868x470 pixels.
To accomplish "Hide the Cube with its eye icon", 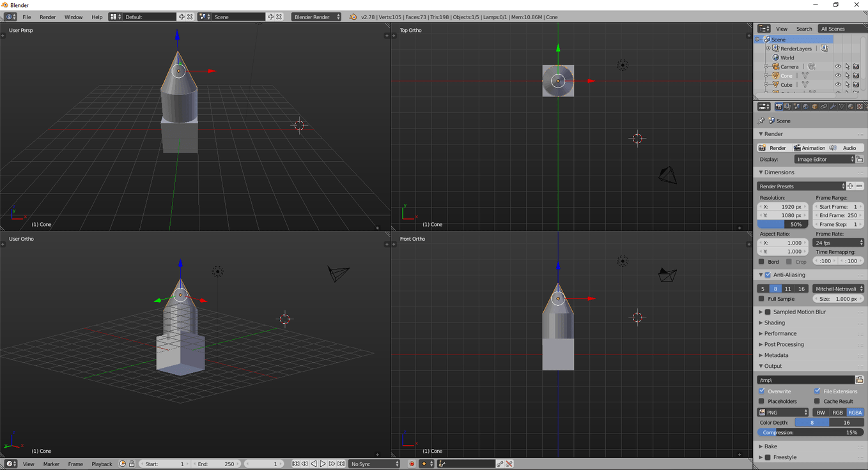I will [838, 84].
